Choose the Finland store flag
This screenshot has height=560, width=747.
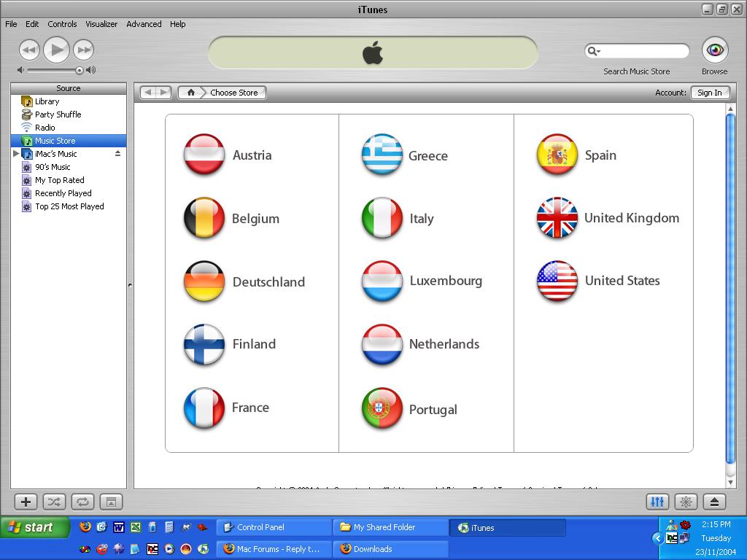click(x=204, y=344)
